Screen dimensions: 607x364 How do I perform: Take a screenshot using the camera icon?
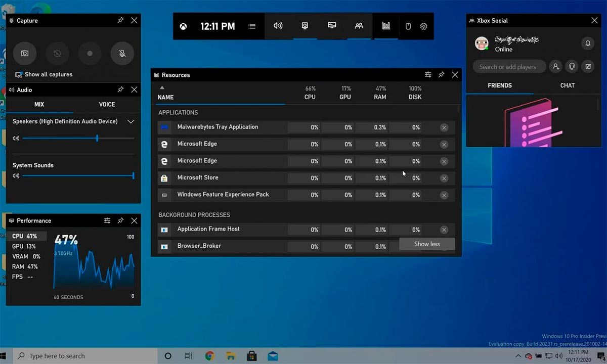point(25,53)
